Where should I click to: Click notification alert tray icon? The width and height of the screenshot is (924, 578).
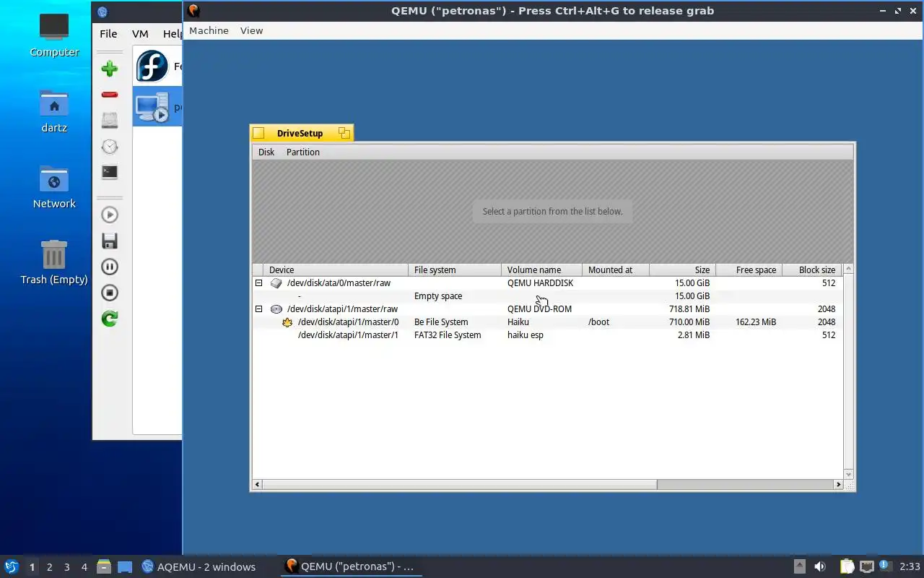[885, 566]
